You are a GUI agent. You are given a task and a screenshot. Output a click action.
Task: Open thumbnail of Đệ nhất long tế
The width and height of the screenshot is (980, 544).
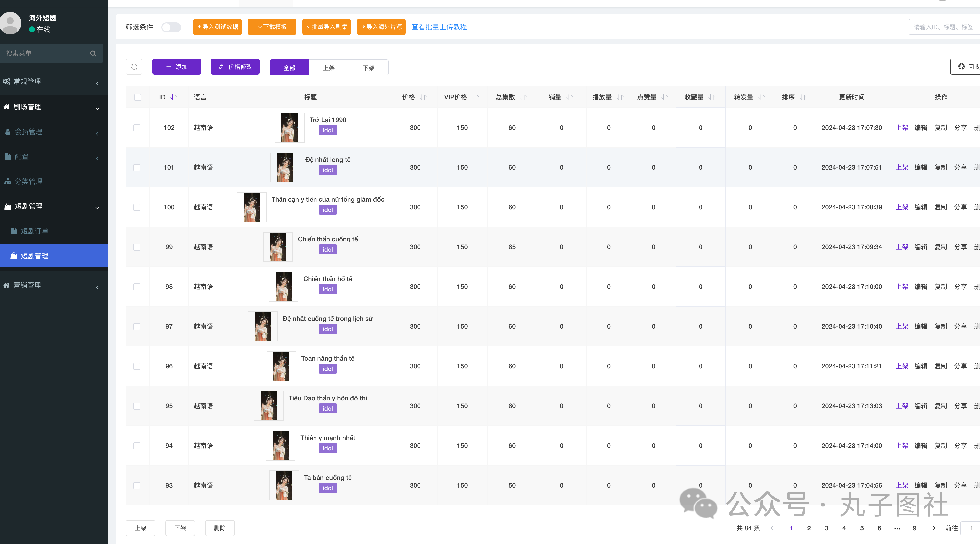pos(285,167)
